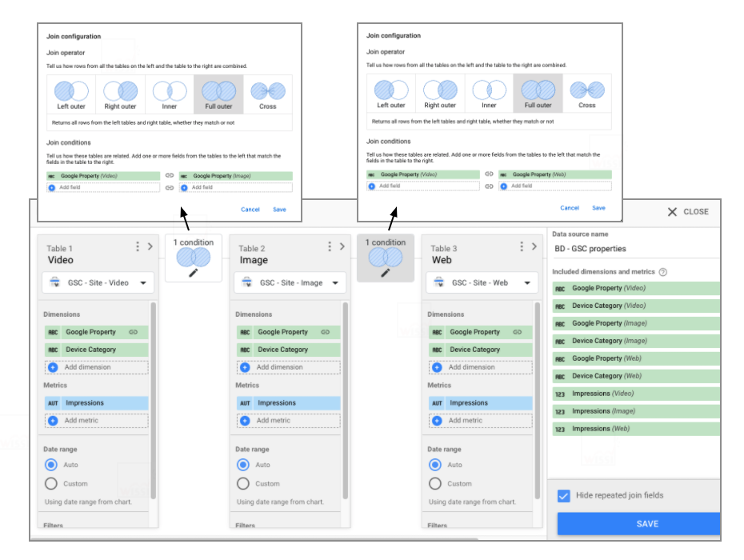The image size is (744, 560).
Task: Click Impressions (Video) in included fields
Action: (x=636, y=394)
